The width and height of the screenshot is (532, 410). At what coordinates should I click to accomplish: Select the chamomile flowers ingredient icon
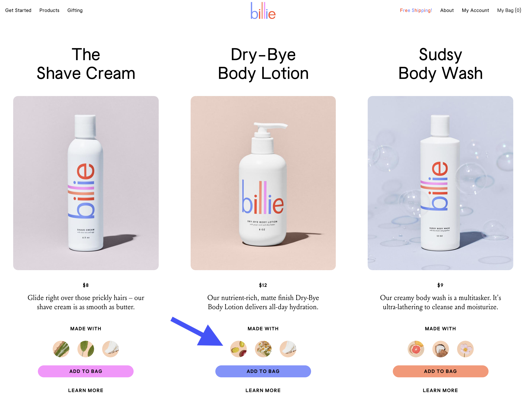(263, 349)
